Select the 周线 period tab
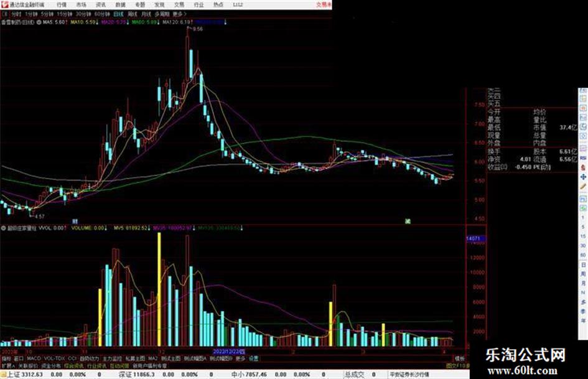Viewport: 588px width, 379px height. (133, 14)
